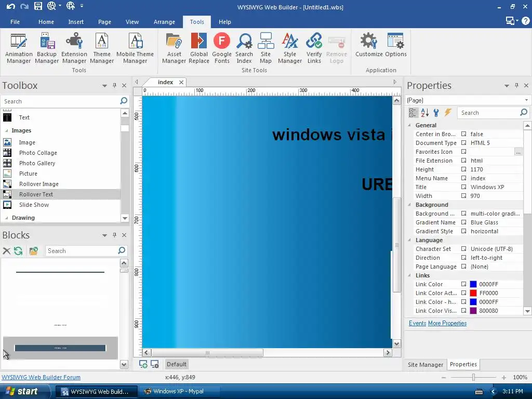
Task: Switch to the Arrange ribbon tab
Action: click(x=164, y=22)
